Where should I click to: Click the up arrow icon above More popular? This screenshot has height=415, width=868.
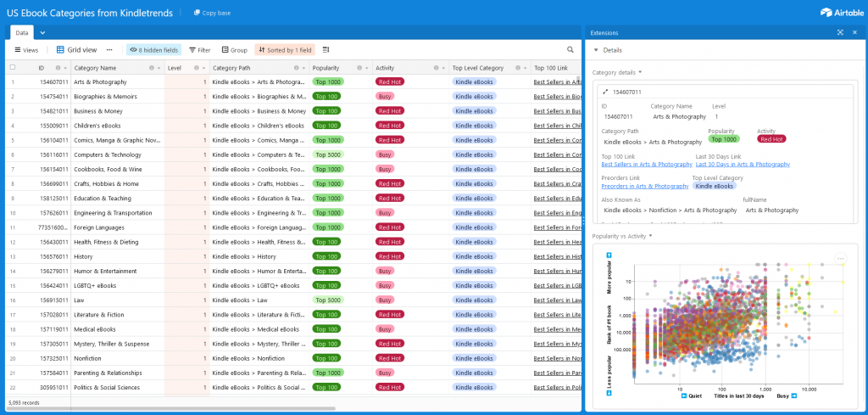[x=609, y=255]
